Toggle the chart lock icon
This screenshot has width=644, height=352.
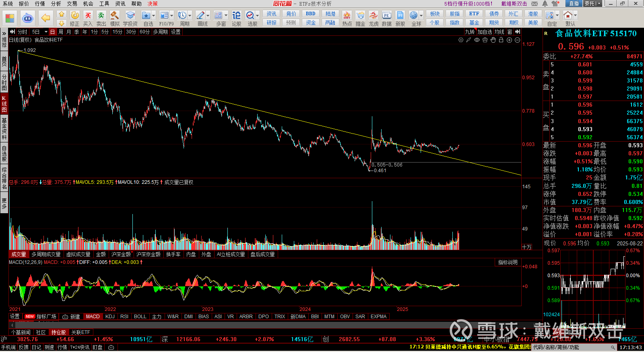click(501, 40)
